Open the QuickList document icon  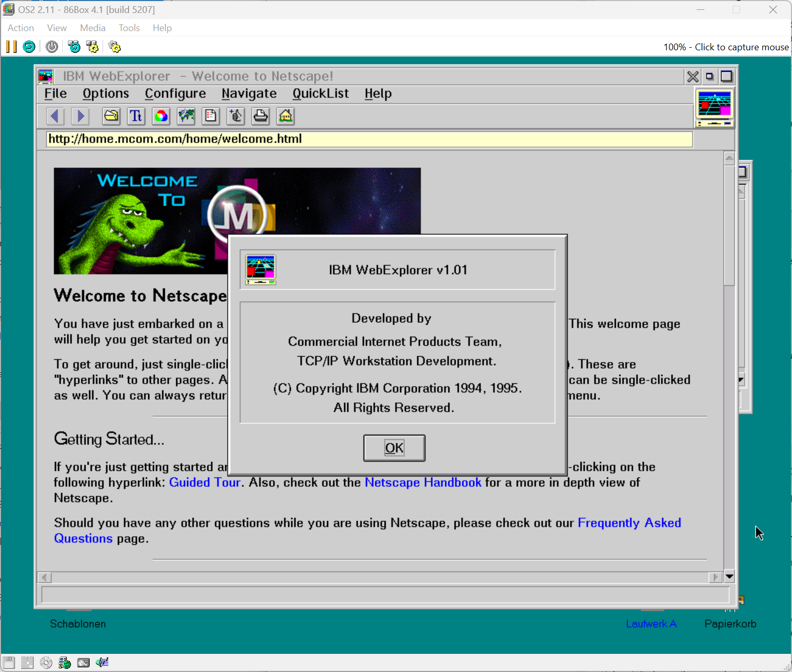click(x=211, y=116)
